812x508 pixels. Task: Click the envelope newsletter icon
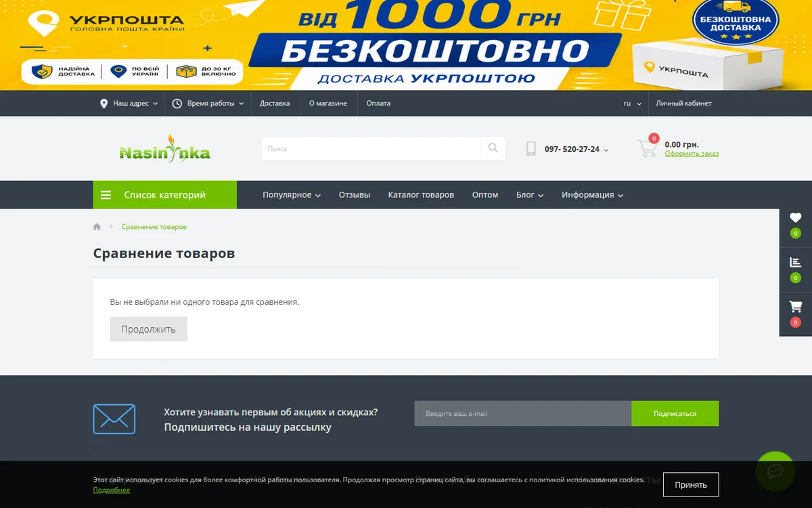(114, 419)
